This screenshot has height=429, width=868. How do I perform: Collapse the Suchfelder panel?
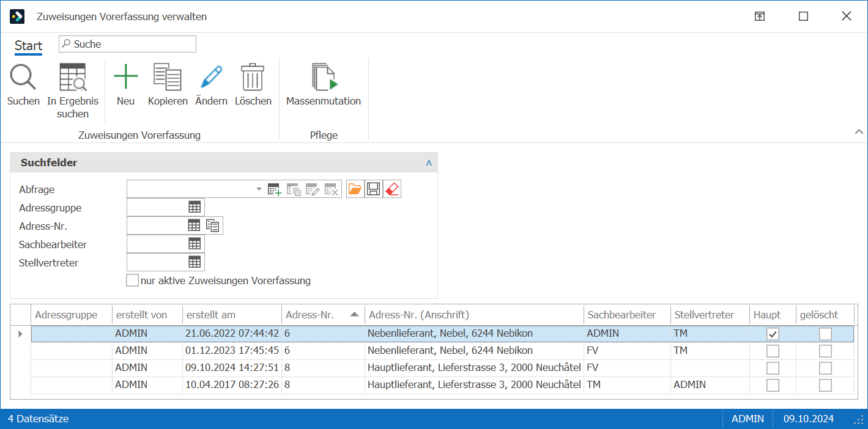pyautogui.click(x=429, y=163)
